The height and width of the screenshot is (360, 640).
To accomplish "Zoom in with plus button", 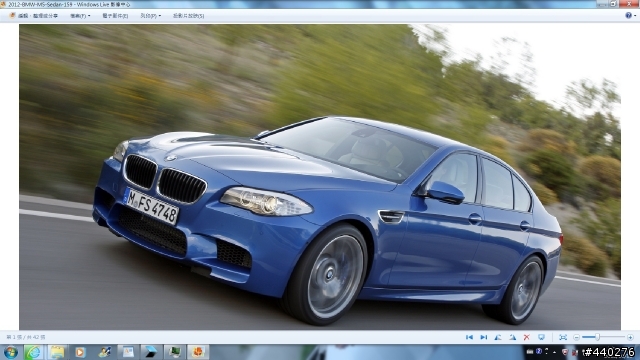I will [x=630, y=338].
